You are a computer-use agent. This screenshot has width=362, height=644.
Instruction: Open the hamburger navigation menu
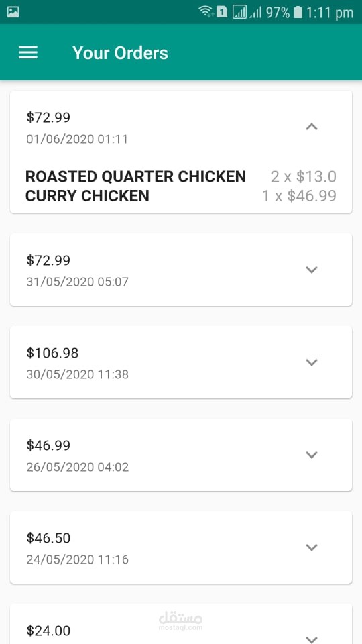coord(28,52)
